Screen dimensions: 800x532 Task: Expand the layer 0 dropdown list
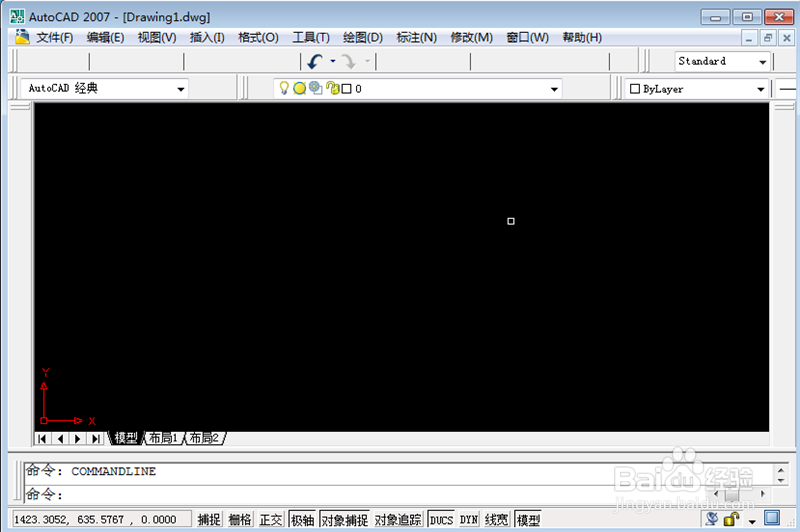pos(554,89)
